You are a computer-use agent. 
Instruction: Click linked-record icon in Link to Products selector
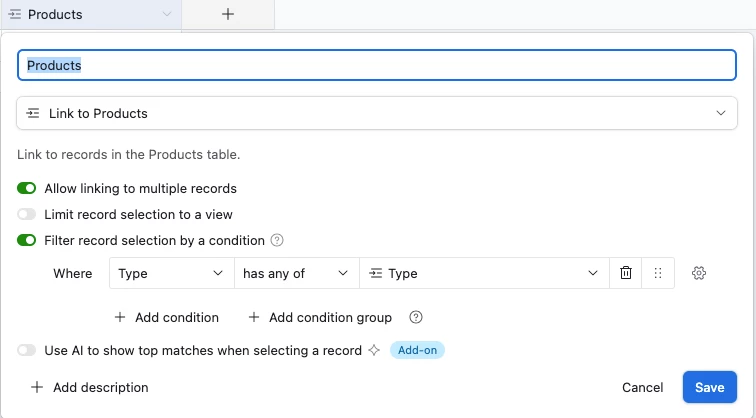tap(33, 113)
